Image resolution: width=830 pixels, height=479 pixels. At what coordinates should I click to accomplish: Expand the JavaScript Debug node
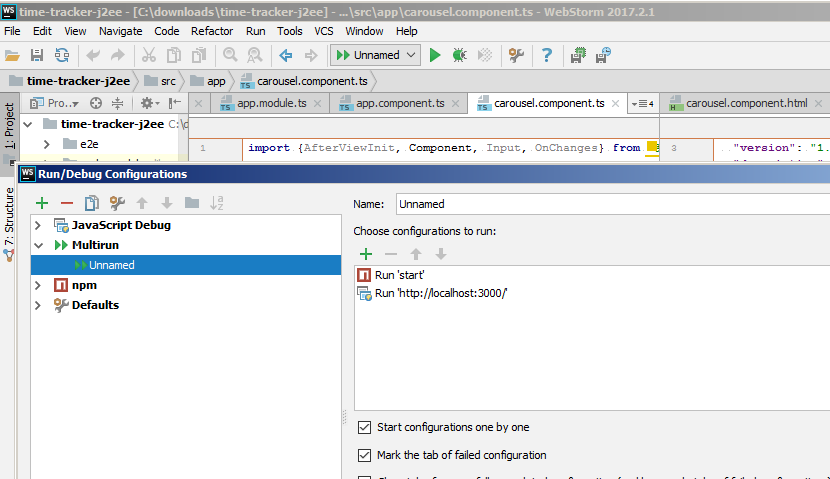pos(38,225)
